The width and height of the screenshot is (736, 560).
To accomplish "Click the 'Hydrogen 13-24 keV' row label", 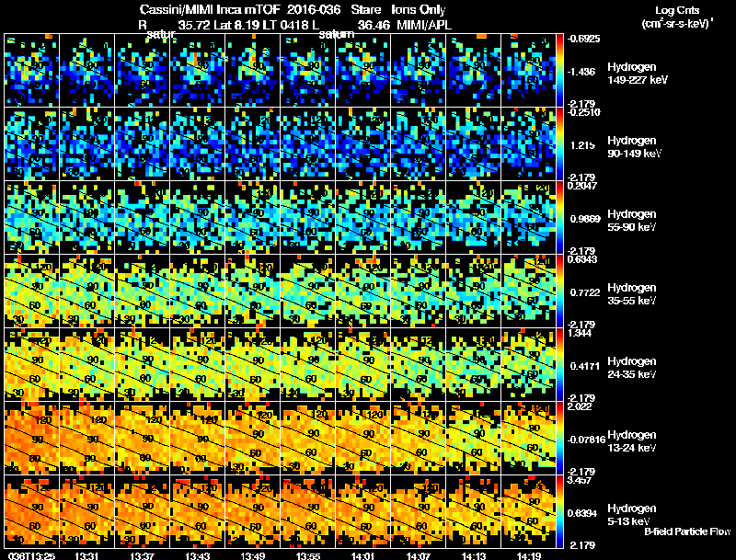I will coord(632,441).
